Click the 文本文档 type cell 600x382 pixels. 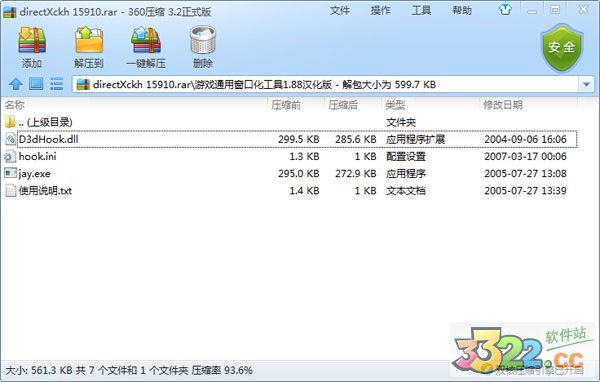point(406,191)
